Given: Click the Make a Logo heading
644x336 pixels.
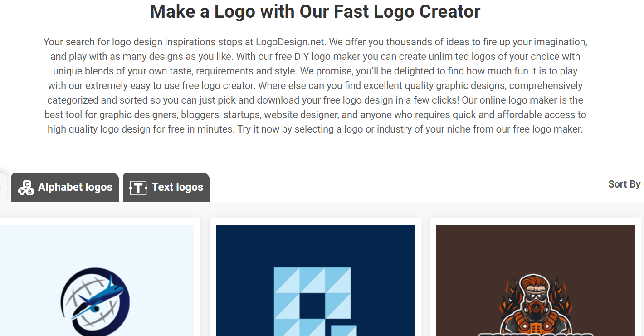Looking at the screenshot, I should (x=315, y=11).
